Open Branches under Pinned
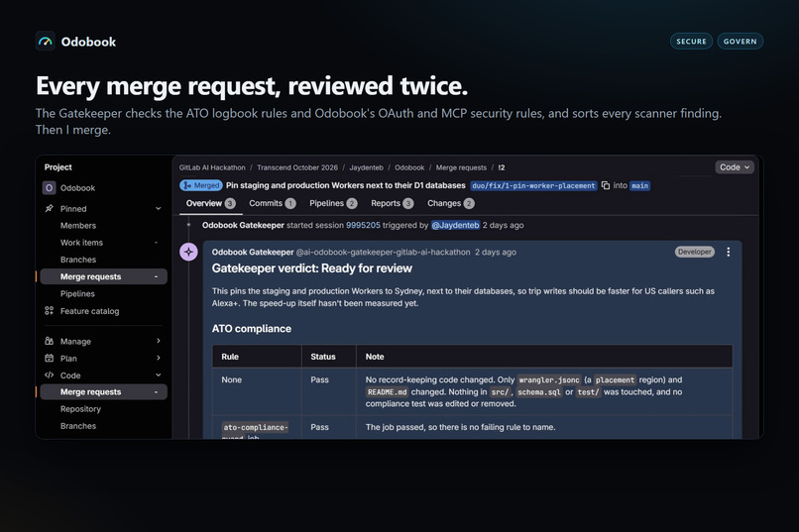799x532 pixels. [78, 260]
